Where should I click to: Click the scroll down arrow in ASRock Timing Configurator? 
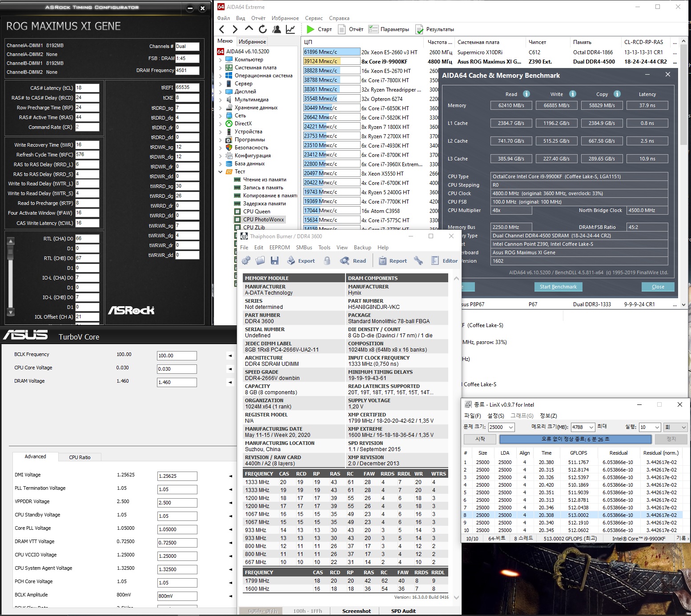[11, 312]
